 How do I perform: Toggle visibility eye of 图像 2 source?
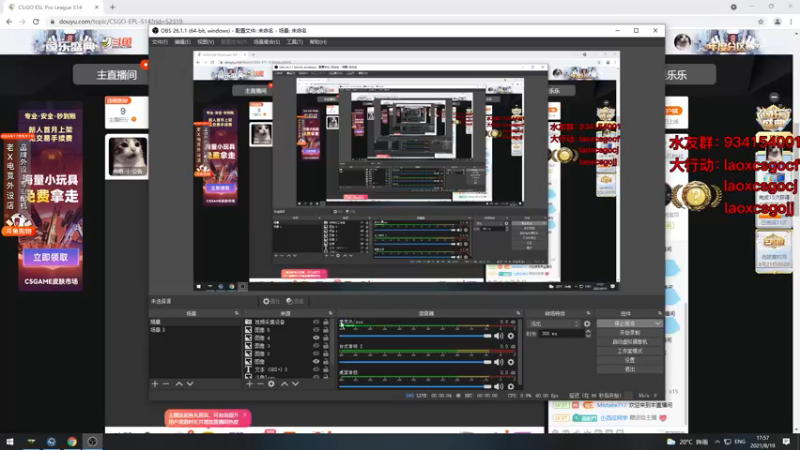[x=316, y=354]
